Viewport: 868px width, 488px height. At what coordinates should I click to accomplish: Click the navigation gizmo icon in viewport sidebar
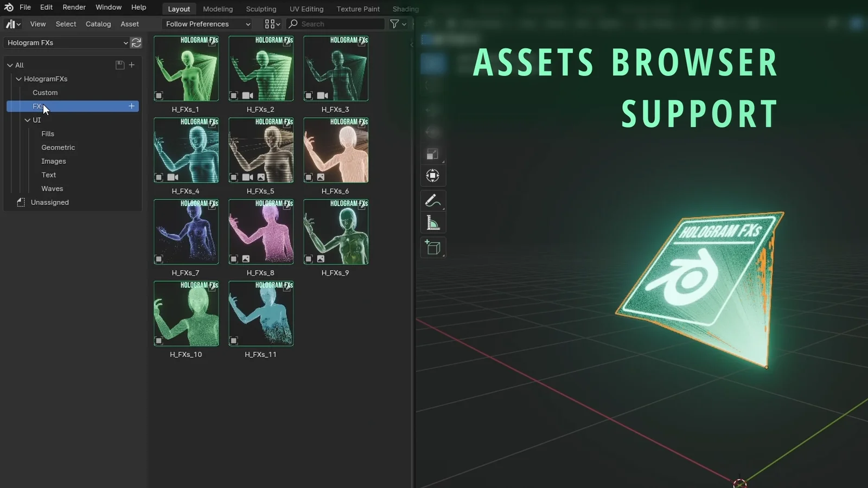click(x=432, y=175)
